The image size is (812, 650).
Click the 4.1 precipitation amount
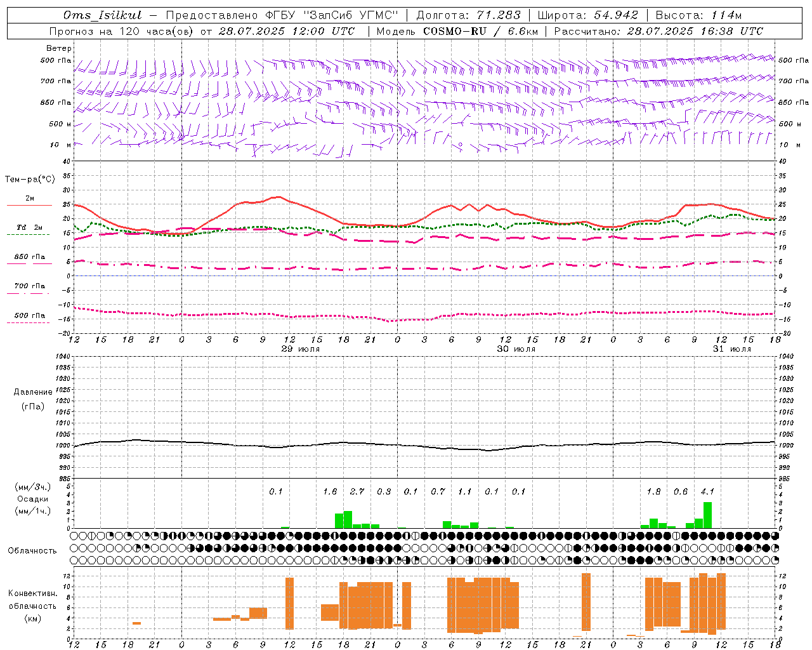coord(707,492)
